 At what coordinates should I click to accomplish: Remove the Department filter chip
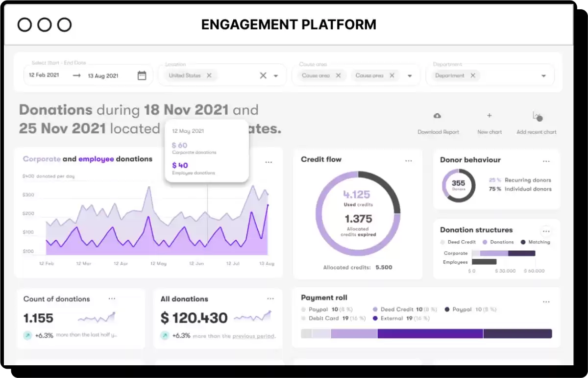(473, 76)
